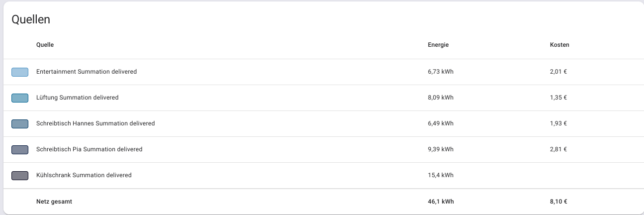The image size is (644, 215).
Task: Open Entertainment Summation delivered source
Action: pyautogui.click(x=87, y=72)
